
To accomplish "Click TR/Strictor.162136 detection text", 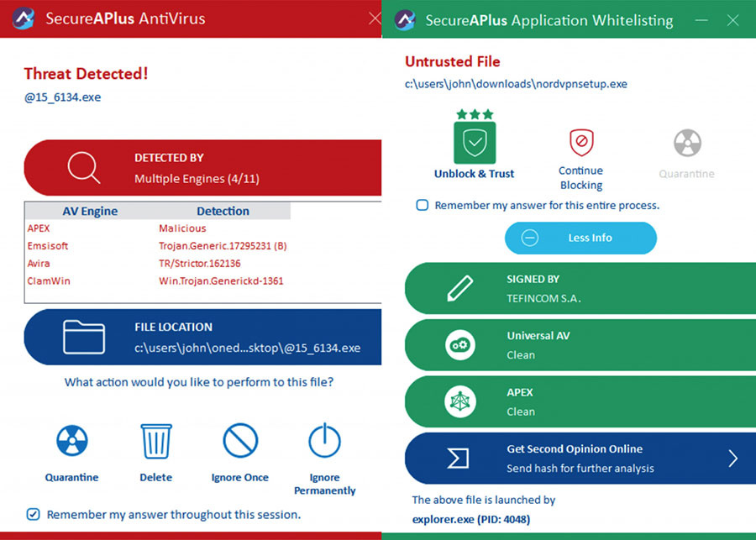I will point(200,263).
